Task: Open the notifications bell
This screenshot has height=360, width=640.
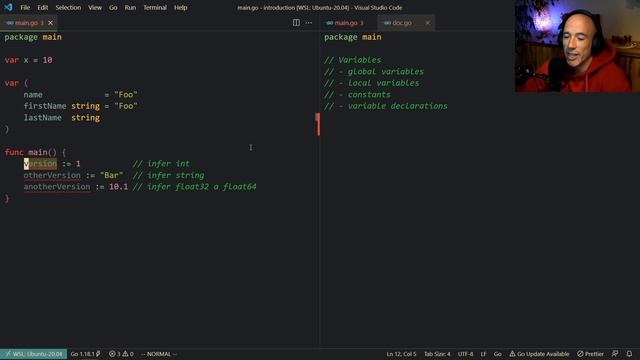Action: click(629, 354)
